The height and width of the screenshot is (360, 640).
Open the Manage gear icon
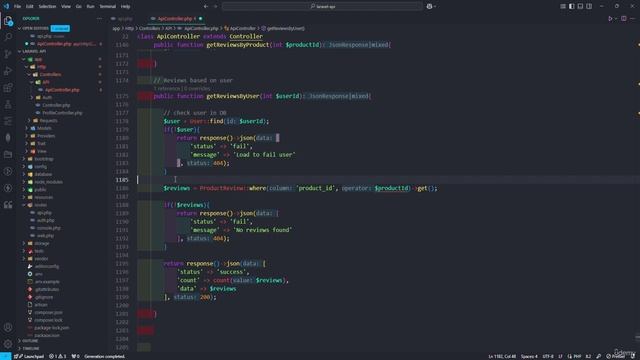tap(8, 344)
